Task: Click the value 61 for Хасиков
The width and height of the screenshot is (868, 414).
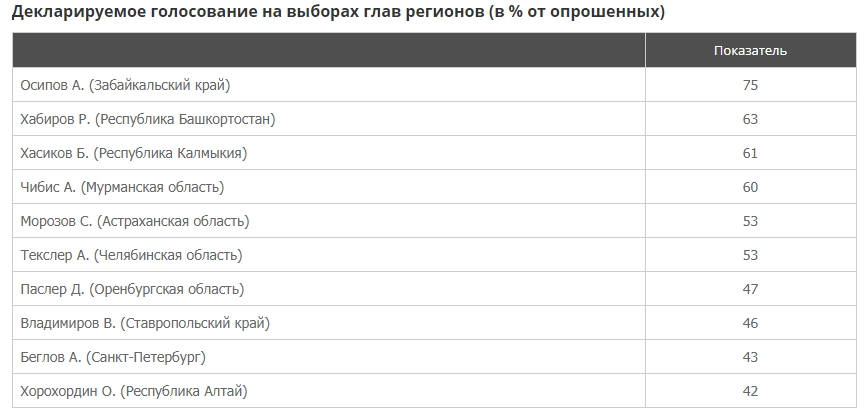Action: (x=750, y=153)
